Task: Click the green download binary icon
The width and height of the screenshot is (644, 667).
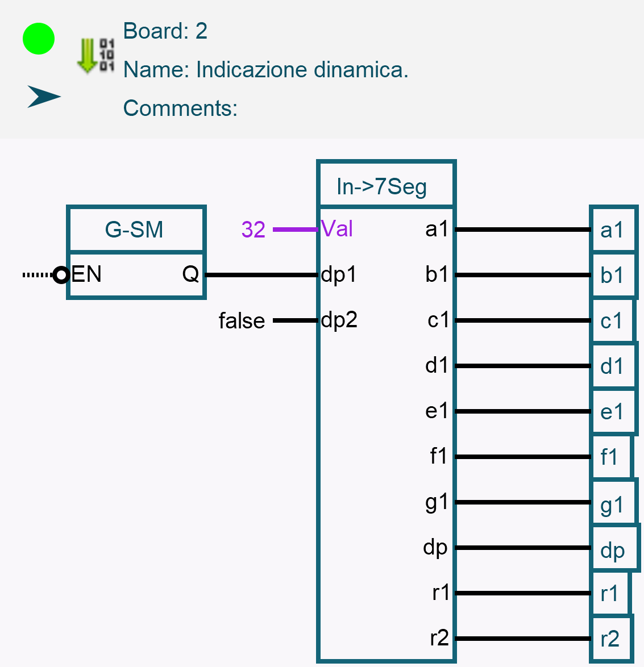Action: pyautogui.click(x=95, y=55)
